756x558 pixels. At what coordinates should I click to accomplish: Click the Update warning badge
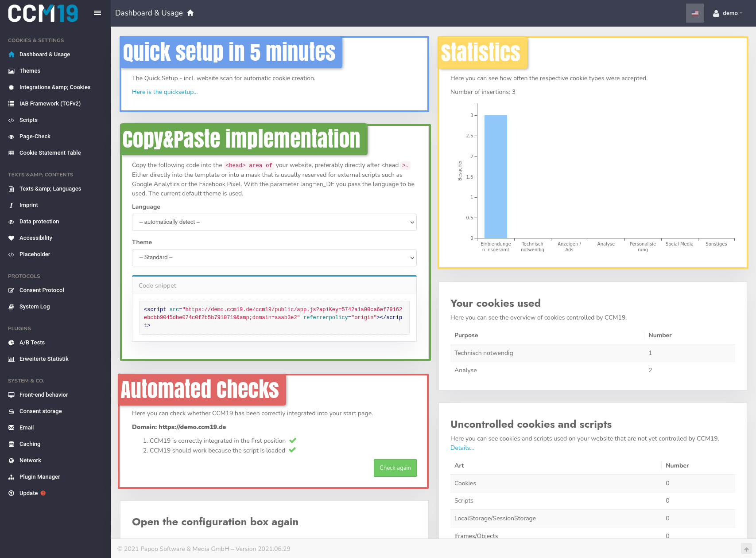coord(43,493)
